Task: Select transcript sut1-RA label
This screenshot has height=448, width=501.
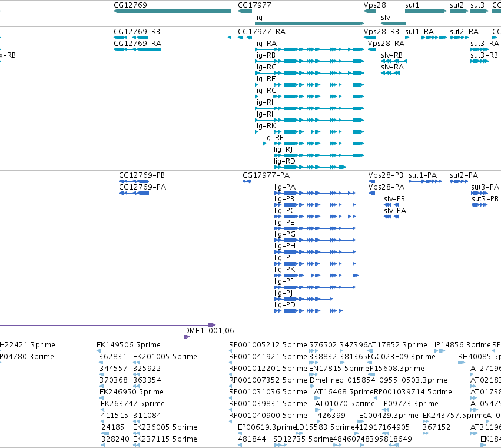Action: coord(420,32)
